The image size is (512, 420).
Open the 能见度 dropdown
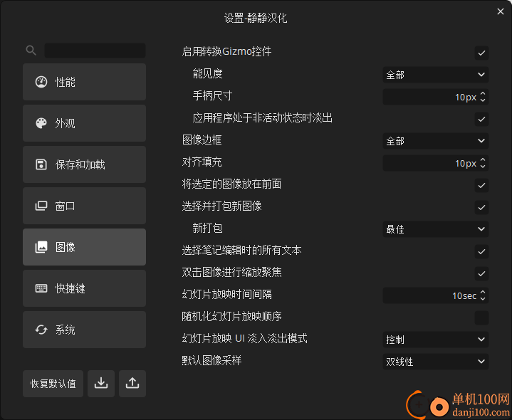point(436,75)
